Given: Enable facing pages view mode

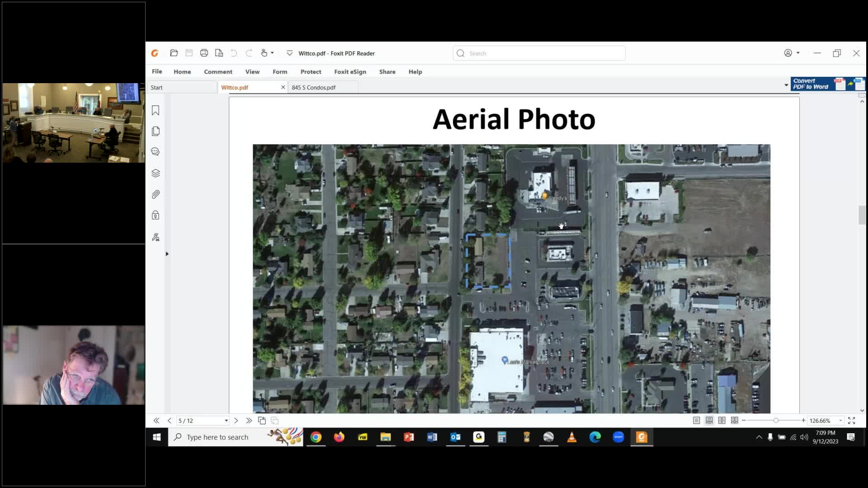Looking at the screenshot, I should tap(722, 421).
